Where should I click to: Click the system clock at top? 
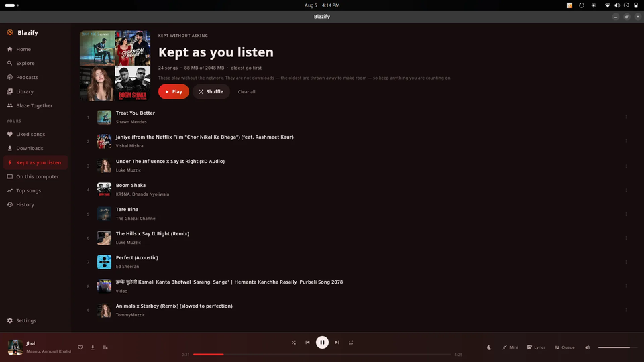[321, 5]
